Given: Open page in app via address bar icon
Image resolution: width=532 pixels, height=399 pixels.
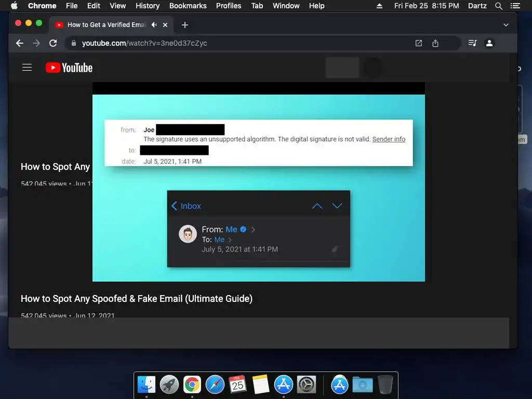Looking at the screenshot, I should tap(419, 43).
